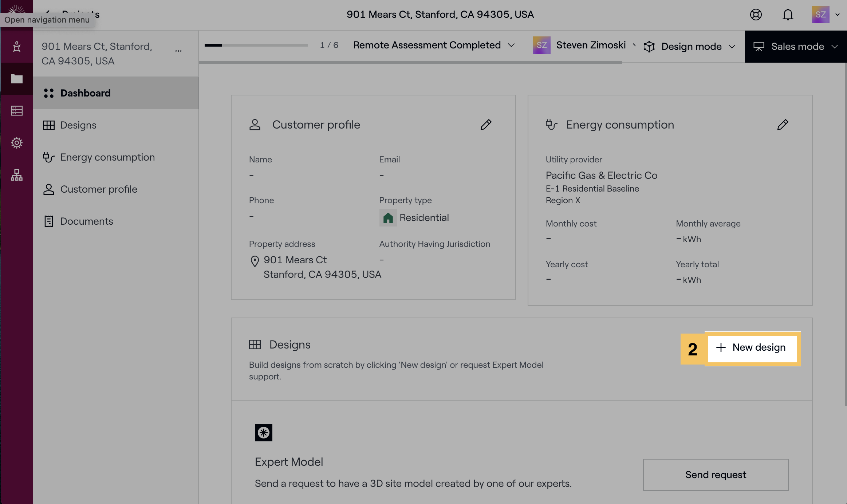Image resolution: width=847 pixels, height=504 pixels.
Task: Click the project stage progress bar
Action: pyautogui.click(x=256, y=45)
